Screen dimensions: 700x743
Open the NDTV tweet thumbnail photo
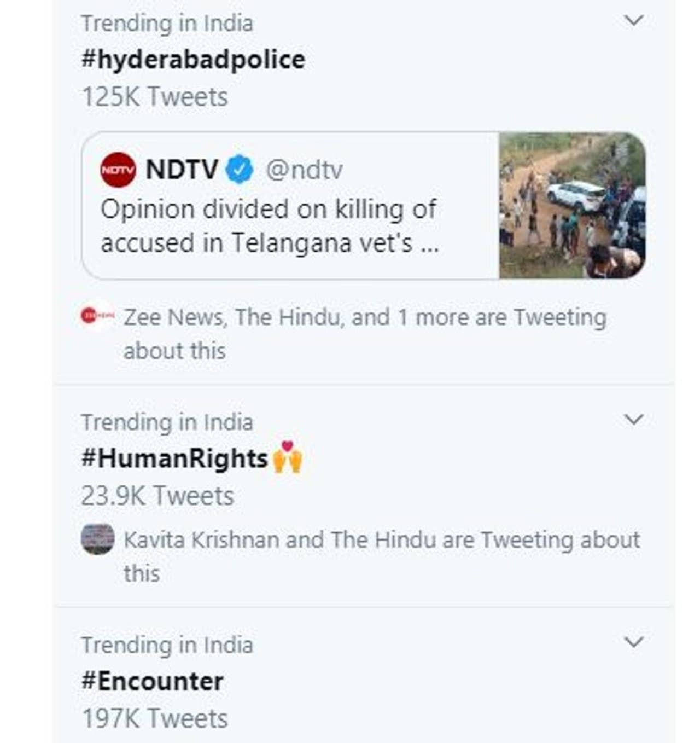point(572,206)
